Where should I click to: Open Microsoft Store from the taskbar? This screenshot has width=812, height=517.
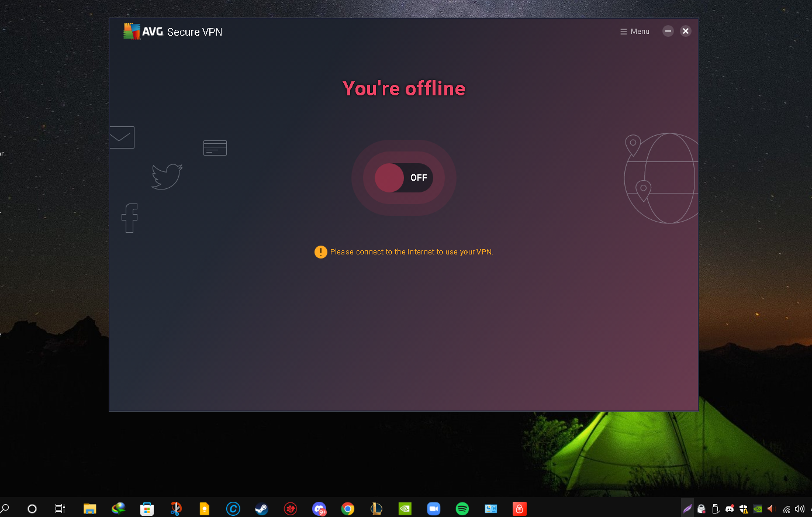(x=147, y=509)
